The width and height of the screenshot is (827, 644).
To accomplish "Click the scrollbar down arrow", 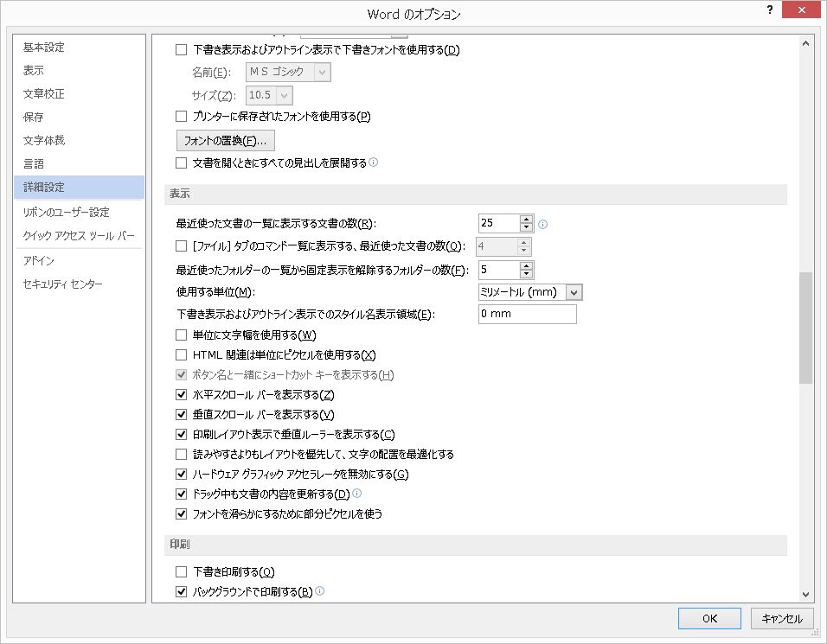I will click(x=805, y=595).
